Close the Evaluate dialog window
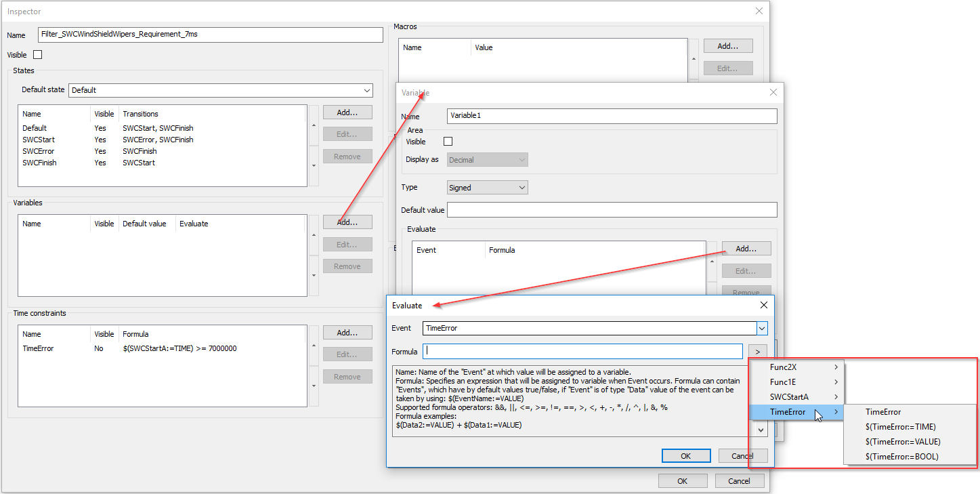The image size is (980, 494). pos(763,306)
